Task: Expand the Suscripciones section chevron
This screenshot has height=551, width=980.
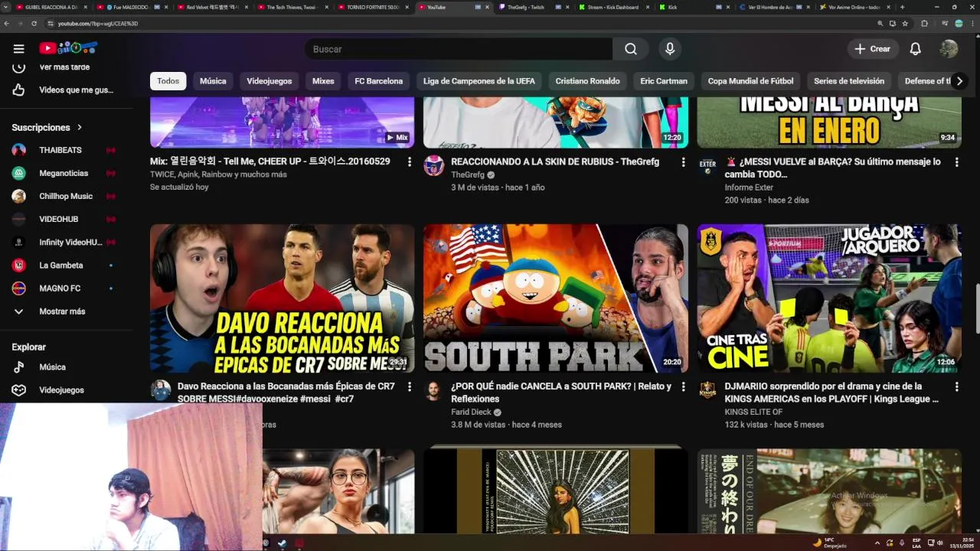Action: pos(79,128)
